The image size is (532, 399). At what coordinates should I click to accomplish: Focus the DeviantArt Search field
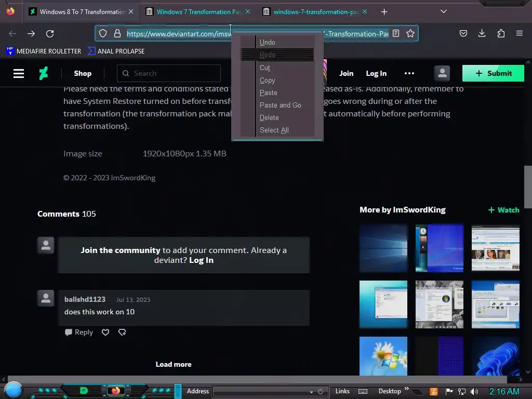coord(169,73)
